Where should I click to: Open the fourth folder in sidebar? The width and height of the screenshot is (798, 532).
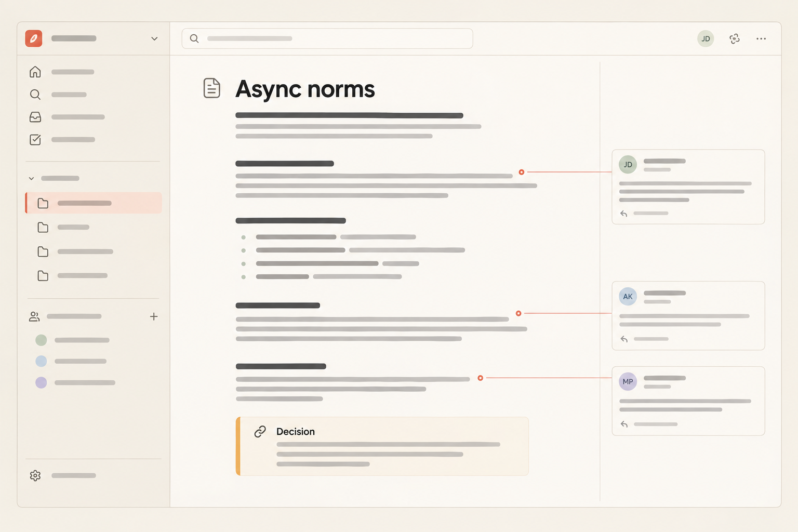click(x=73, y=276)
